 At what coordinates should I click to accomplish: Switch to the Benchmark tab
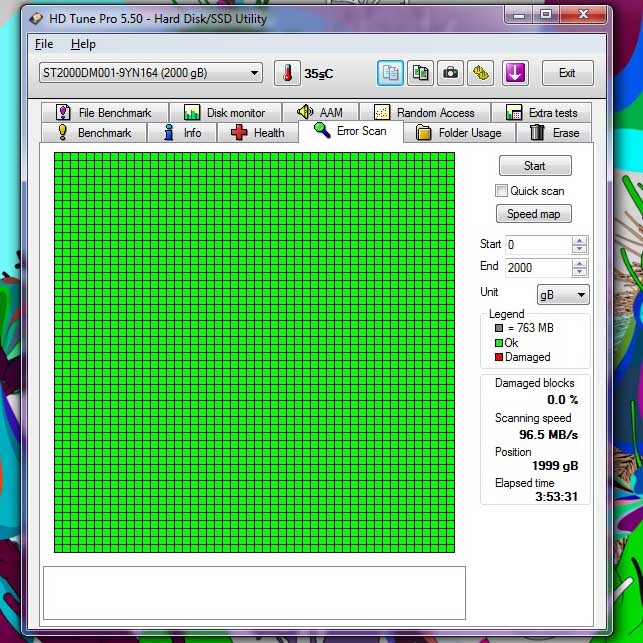[94, 133]
